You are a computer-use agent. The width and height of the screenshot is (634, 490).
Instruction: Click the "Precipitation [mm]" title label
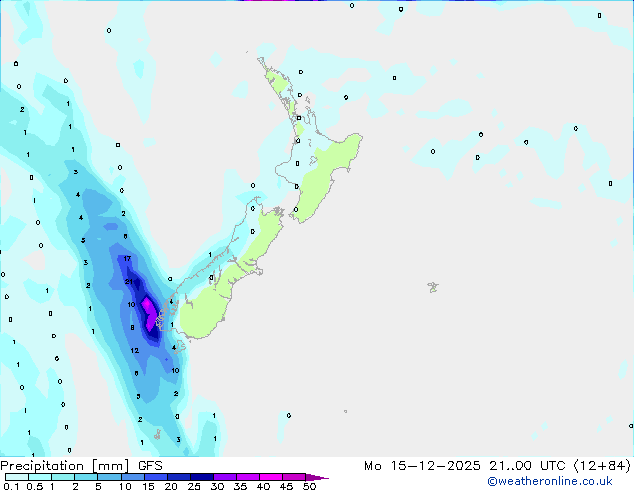coord(64,465)
